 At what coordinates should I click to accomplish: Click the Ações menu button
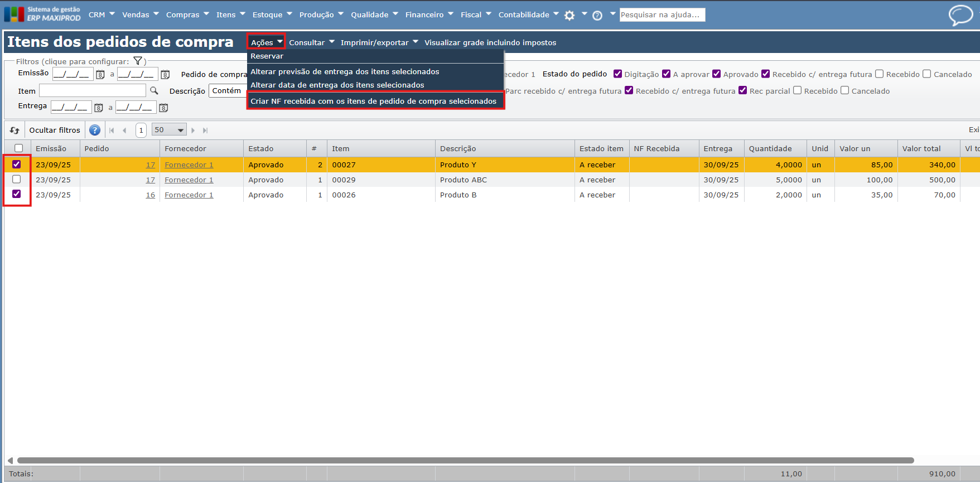click(x=266, y=42)
